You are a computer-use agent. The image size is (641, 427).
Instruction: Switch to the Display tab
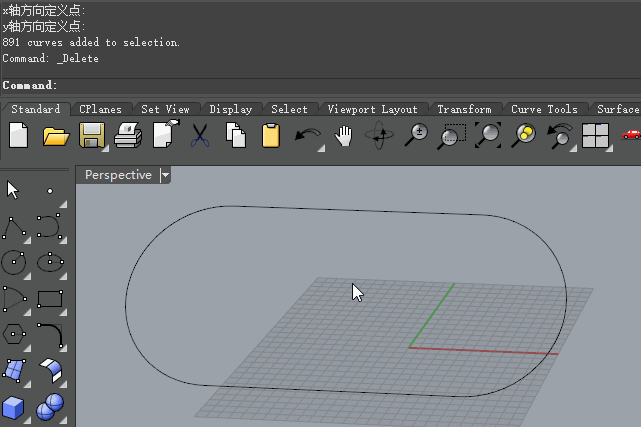coord(231,109)
